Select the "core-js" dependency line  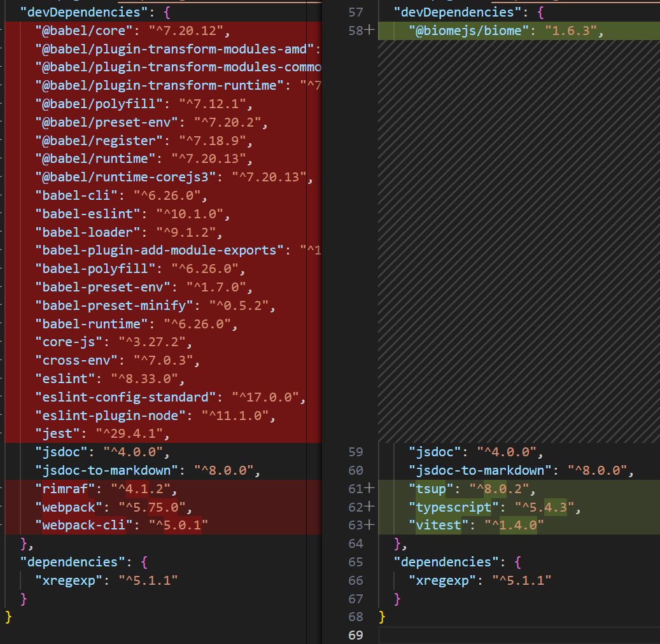(x=114, y=342)
